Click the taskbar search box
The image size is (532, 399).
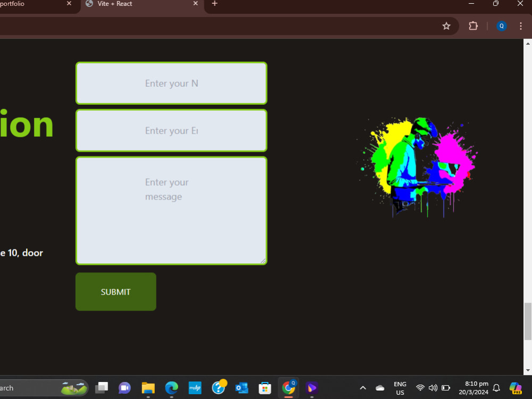click(x=44, y=388)
